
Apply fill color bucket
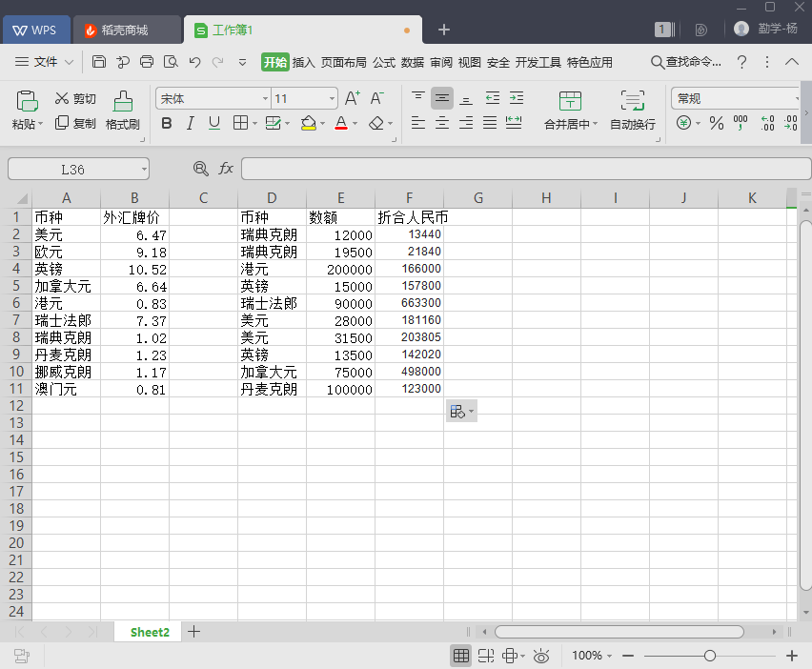(x=308, y=123)
